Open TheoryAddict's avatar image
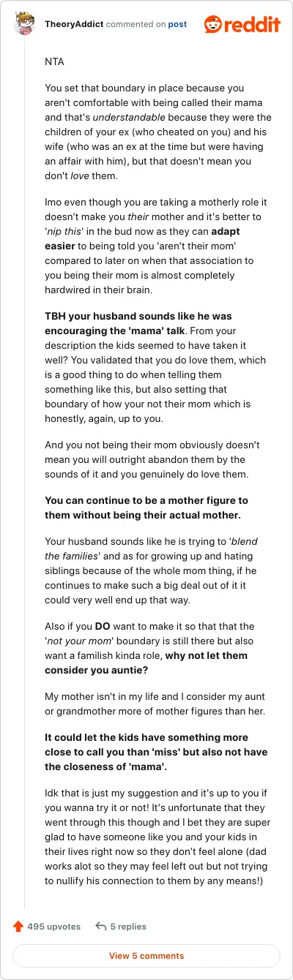This screenshot has height=980, width=293. (x=26, y=24)
